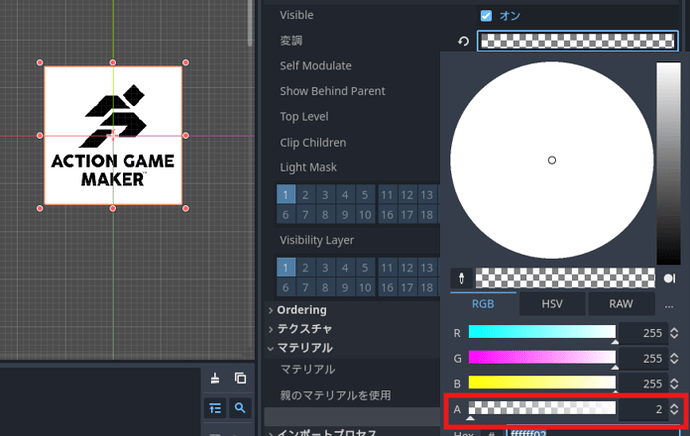Toggle Visibility Layer 10

(x=364, y=288)
